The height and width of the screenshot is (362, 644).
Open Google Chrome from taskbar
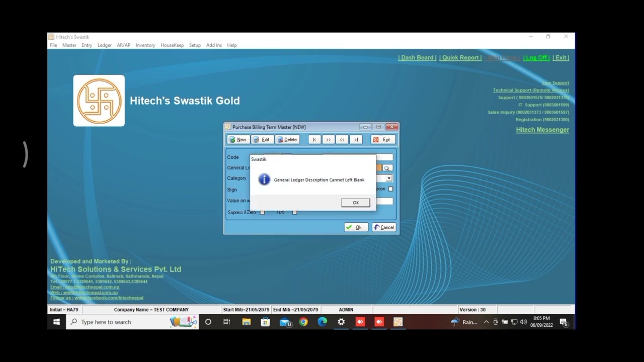coord(303,322)
